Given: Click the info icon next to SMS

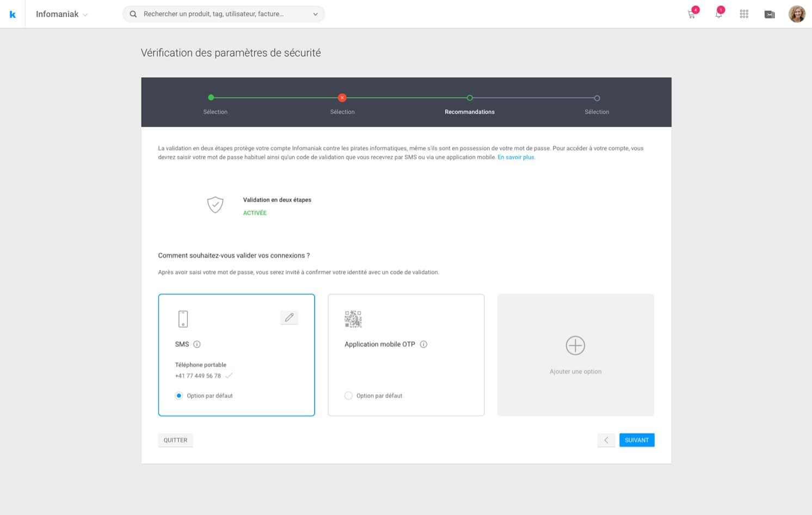Looking at the screenshot, I should tap(197, 344).
